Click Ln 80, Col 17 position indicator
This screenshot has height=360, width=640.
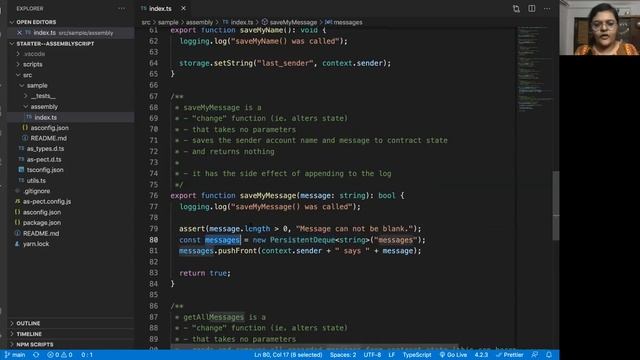288,355
